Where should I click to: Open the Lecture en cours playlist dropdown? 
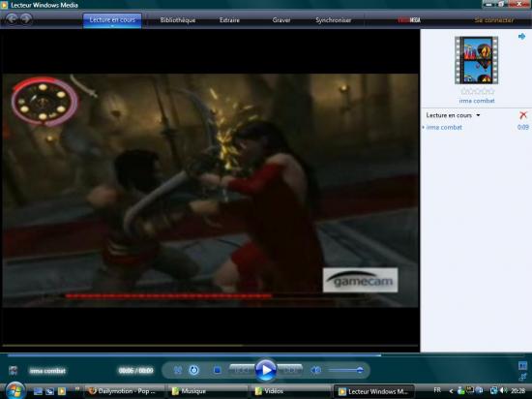click(x=453, y=115)
